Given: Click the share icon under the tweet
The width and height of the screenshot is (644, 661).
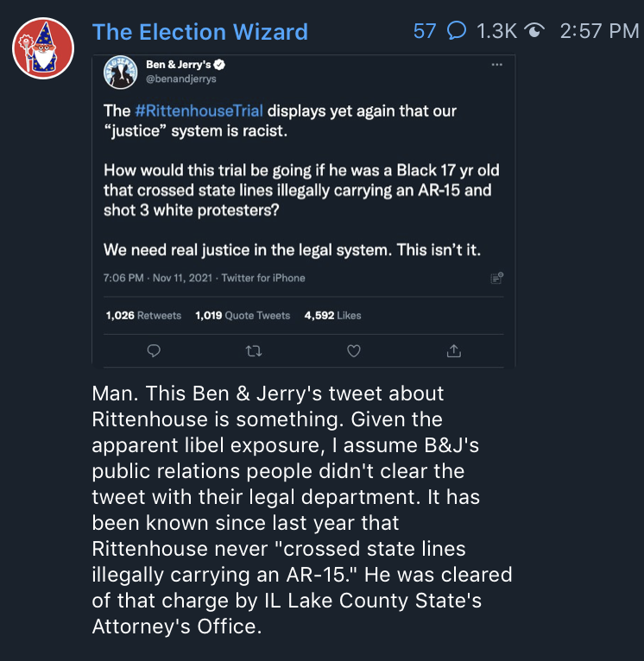Looking at the screenshot, I should click(x=454, y=350).
